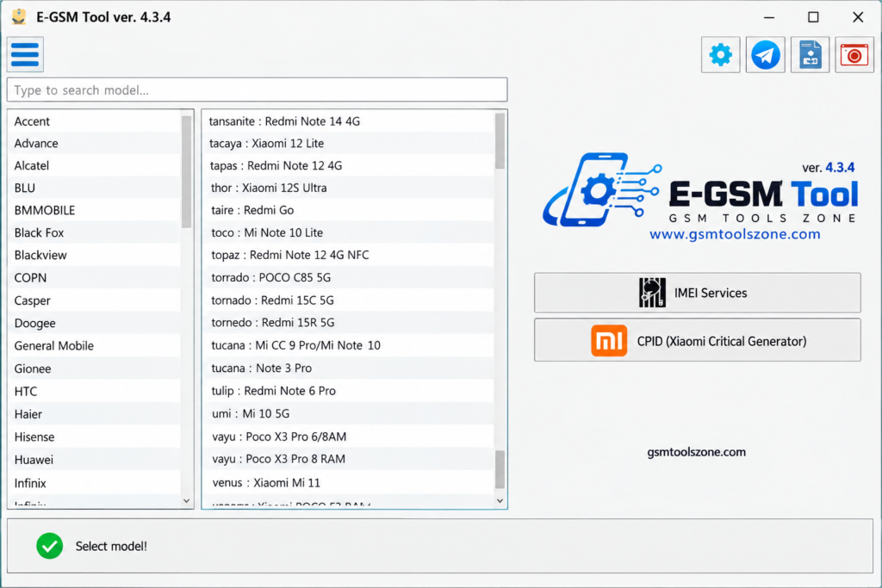Click the blue document icon
Image resolution: width=882 pixels, height=588 pixels.
click(810, 54)
